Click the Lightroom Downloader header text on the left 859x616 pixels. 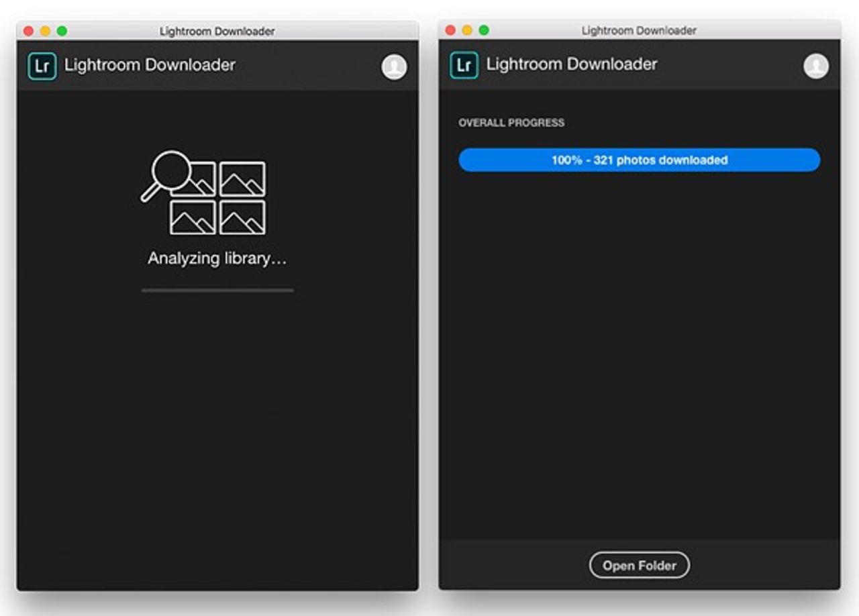149,65
